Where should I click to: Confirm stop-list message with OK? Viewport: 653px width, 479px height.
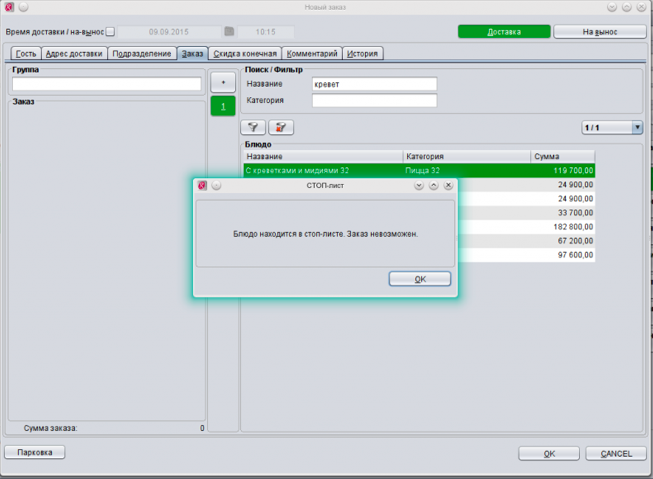[420, 279]
